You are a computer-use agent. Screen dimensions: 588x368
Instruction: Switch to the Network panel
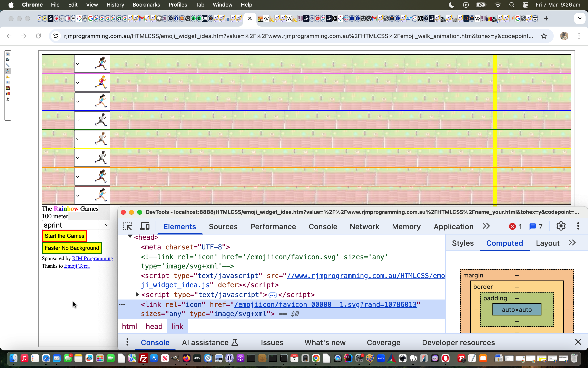[364, 227]
